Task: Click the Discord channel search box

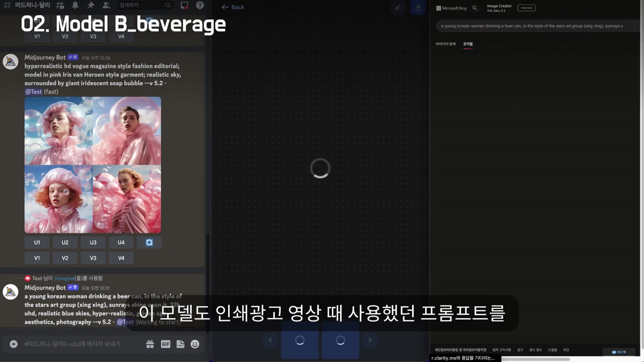Action: (144, 5)
